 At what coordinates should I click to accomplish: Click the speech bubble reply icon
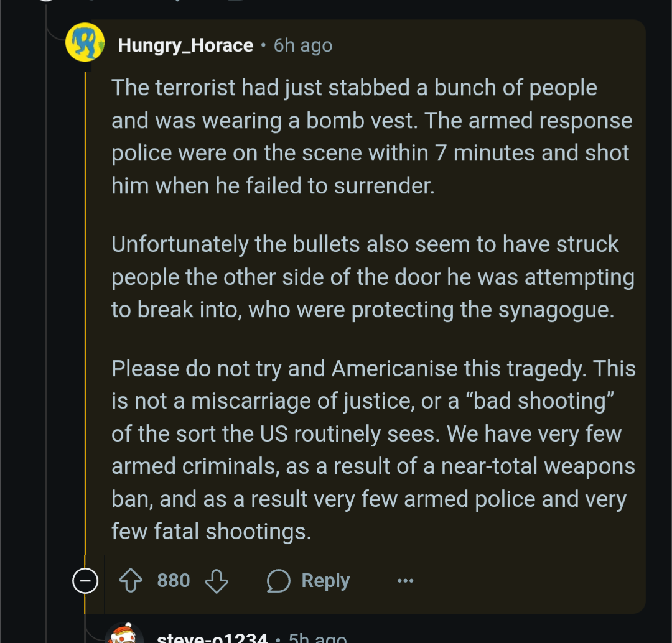pyautogui.click(x=279, y=581)
